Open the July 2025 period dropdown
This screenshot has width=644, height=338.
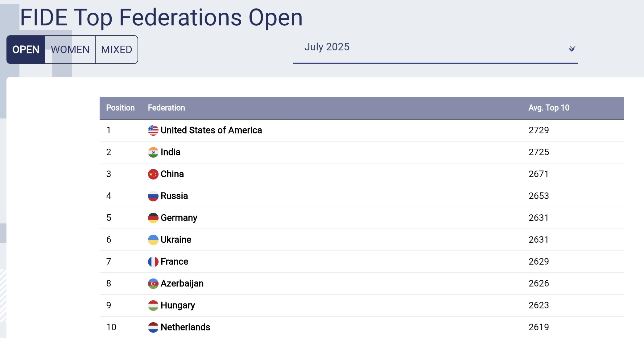[x=435, y=47]
